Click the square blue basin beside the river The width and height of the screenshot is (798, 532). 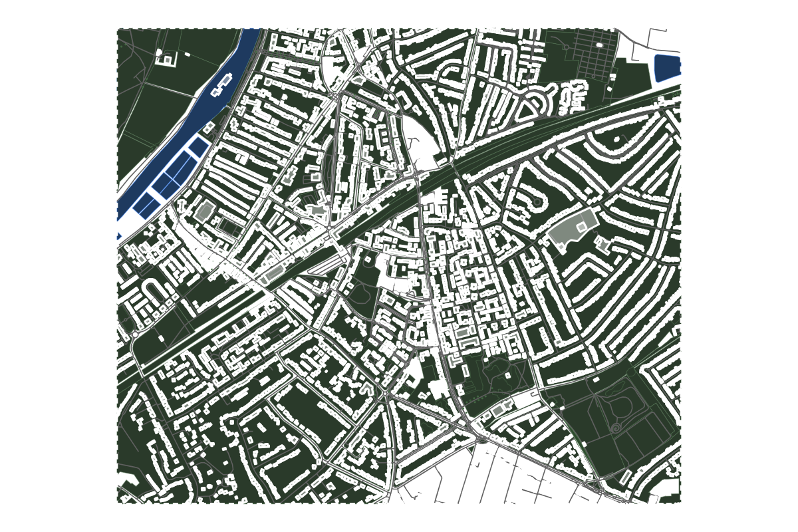(198, 146)
